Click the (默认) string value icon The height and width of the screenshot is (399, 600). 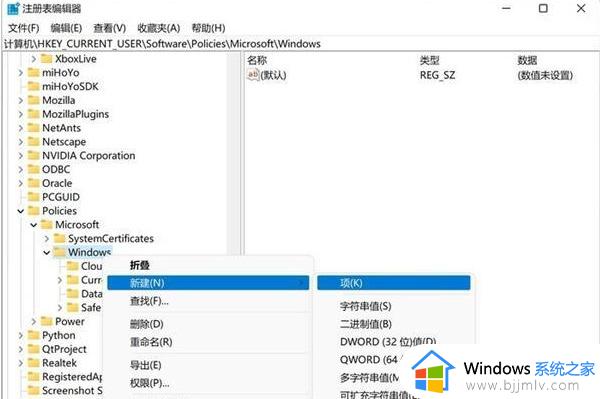point(253,74)
